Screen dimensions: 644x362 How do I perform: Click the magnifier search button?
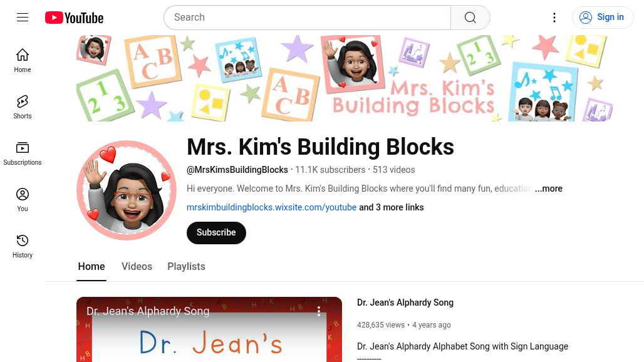(x=470, y=18)
